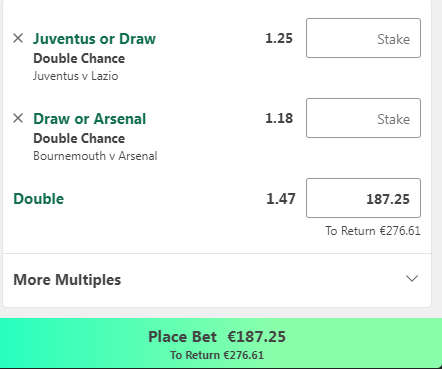The width and height of the screenshot is (442, 369).
Task: Click Double Chance under Draw or Arsenal
Action: pos(79,139)
